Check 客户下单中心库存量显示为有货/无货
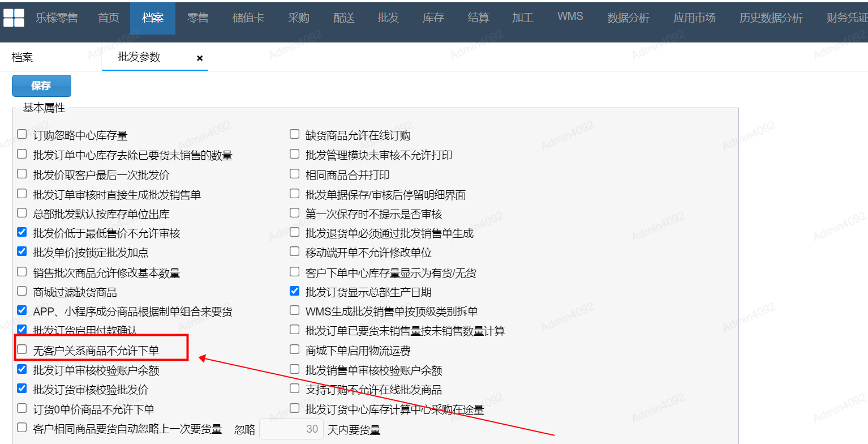 tap(294, 272)
